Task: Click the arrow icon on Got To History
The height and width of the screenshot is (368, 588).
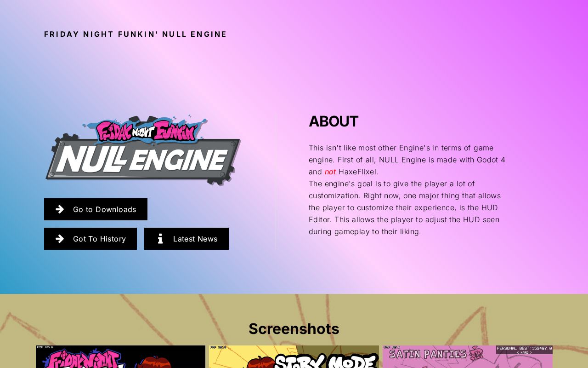Action: 60,239
